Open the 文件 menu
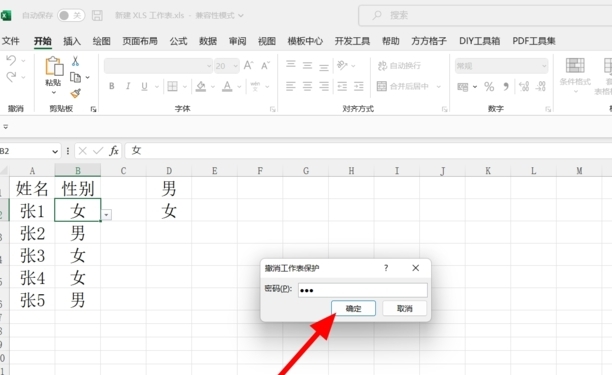This screenshot has width=612, height=375. click(11, 41)
